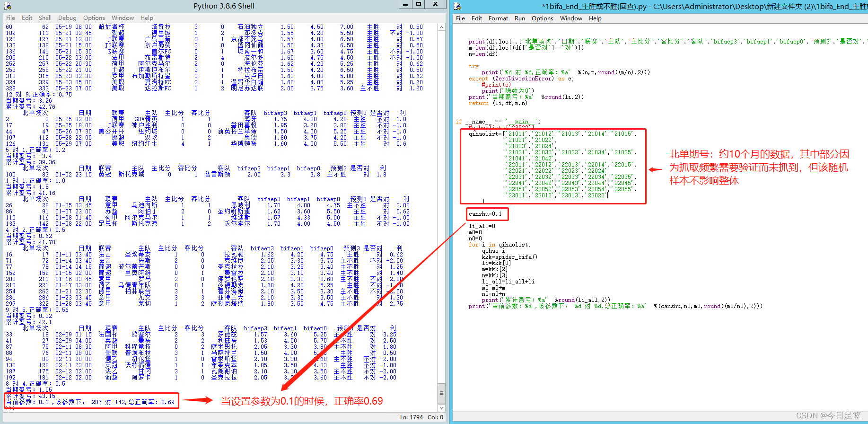Open Edit menu in Python Shell window
This screenshot has height=424, width=868.
click(x=27, y=18)
